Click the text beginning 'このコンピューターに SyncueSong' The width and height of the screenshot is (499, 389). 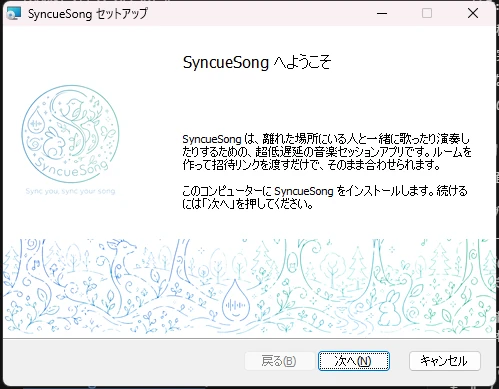pyautogui.click(x=325, y=197)
